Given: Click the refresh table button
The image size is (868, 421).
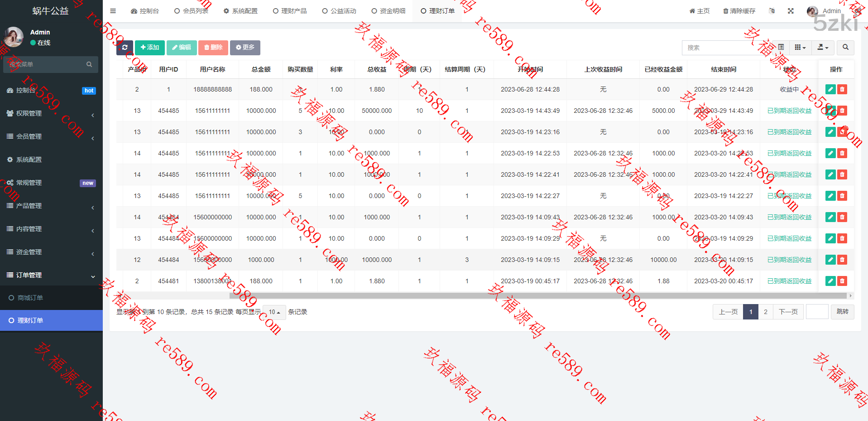Looking at the screenshot, I should [x=125, y=48].
